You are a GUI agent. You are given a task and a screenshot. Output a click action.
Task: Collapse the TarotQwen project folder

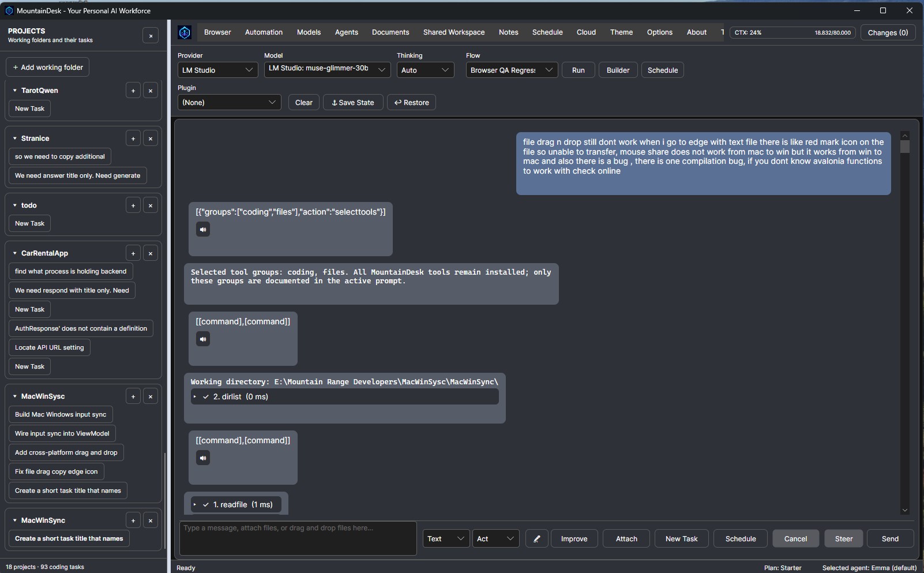14,91
